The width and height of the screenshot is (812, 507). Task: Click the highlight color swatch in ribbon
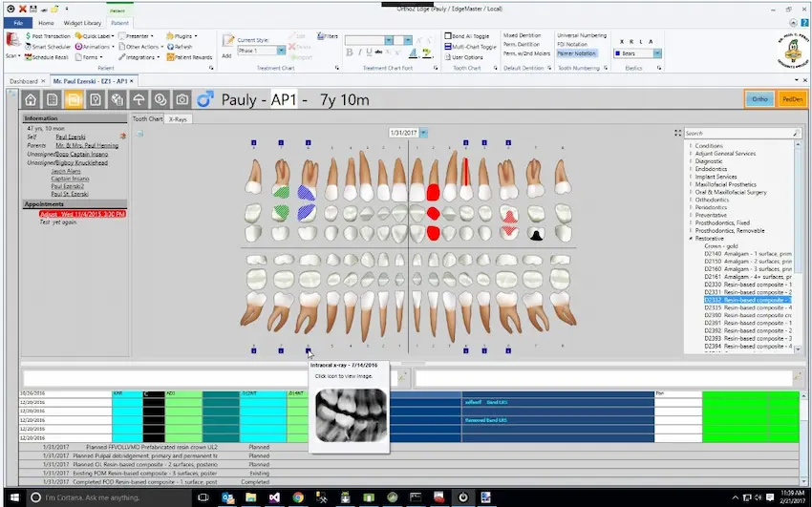pyautogui.click(x=426, y=53)
